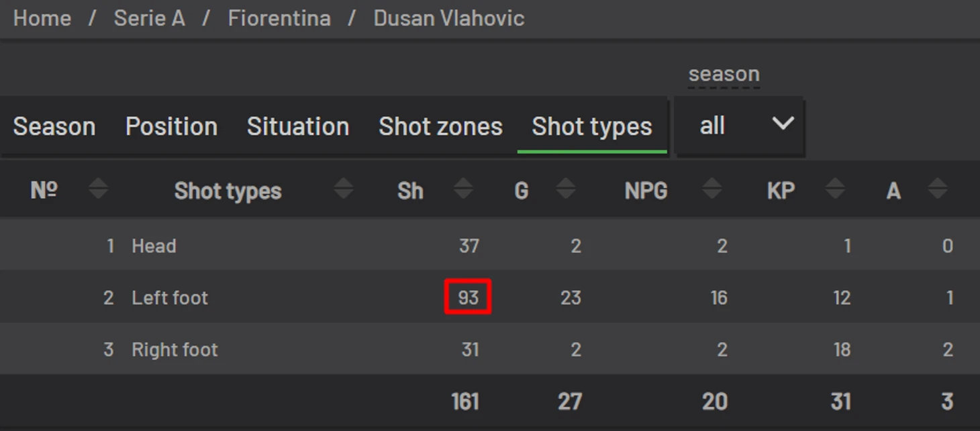Image resolution: width=980 pixels, height=431 pixels.
Task: Select the Left foot shots value 93
Action: click(x=469, y=297)
